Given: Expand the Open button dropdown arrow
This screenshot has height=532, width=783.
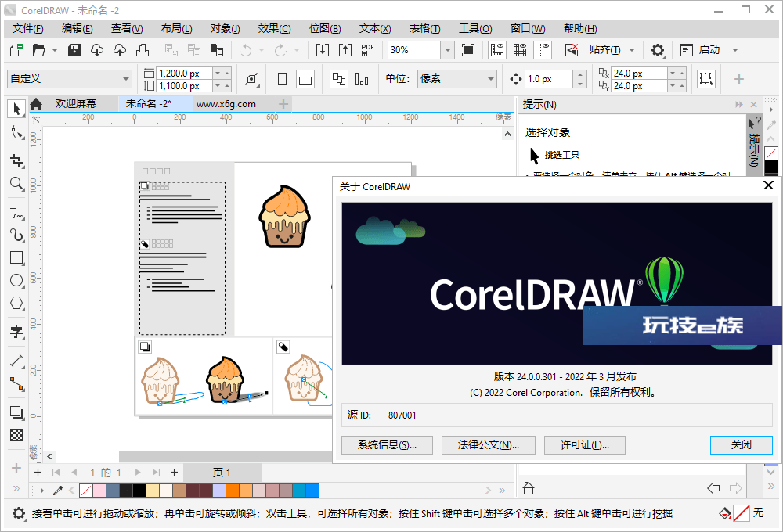Looking at the screenshot, I should click(55, 50).
